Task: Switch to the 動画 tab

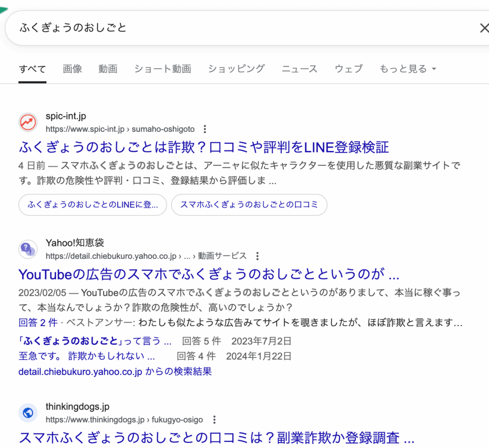Action: pos(108,69)
